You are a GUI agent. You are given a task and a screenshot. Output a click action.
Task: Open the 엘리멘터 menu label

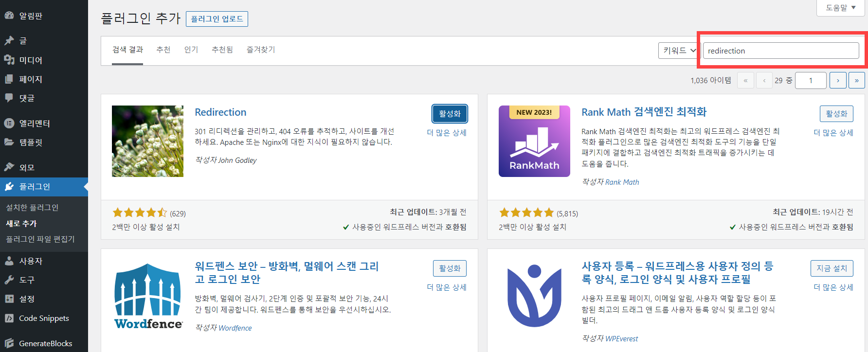click(x=35, y=123)
